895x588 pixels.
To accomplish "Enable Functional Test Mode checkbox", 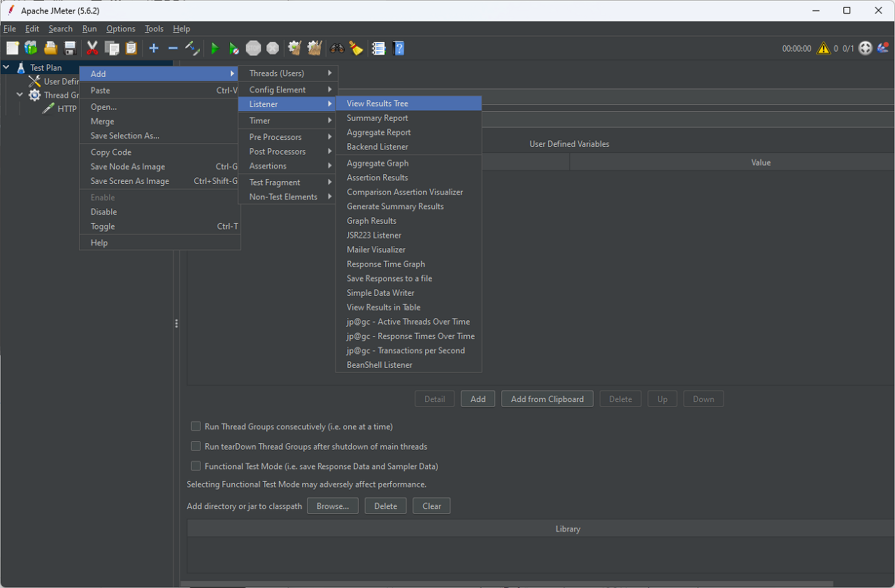I will click(x=196, y=466).
